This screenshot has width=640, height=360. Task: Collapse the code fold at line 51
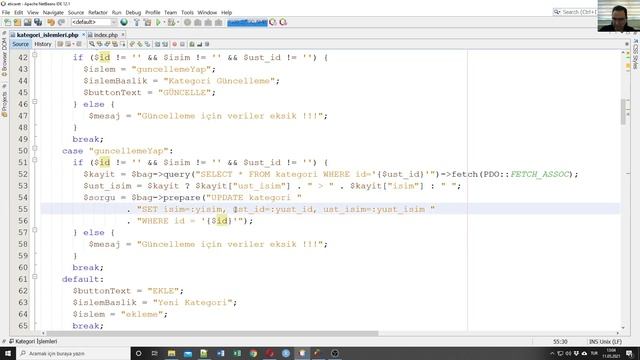[35, 160]
